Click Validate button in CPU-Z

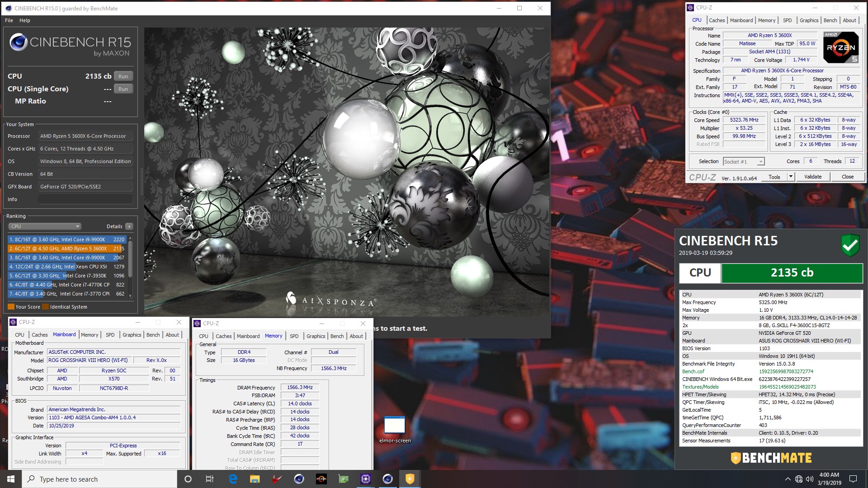coord(812,177)
